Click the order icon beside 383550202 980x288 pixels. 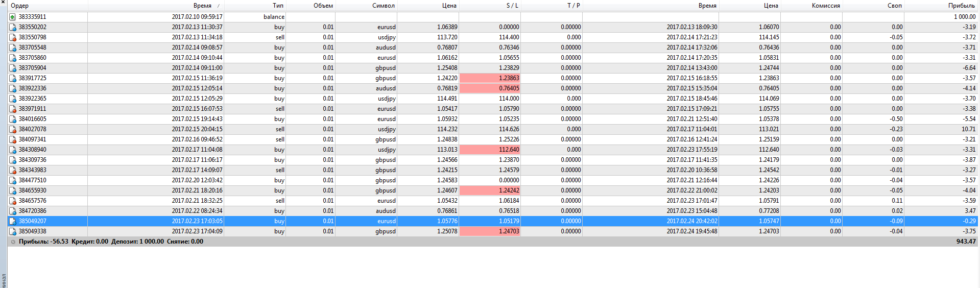[x=12, y=27]
